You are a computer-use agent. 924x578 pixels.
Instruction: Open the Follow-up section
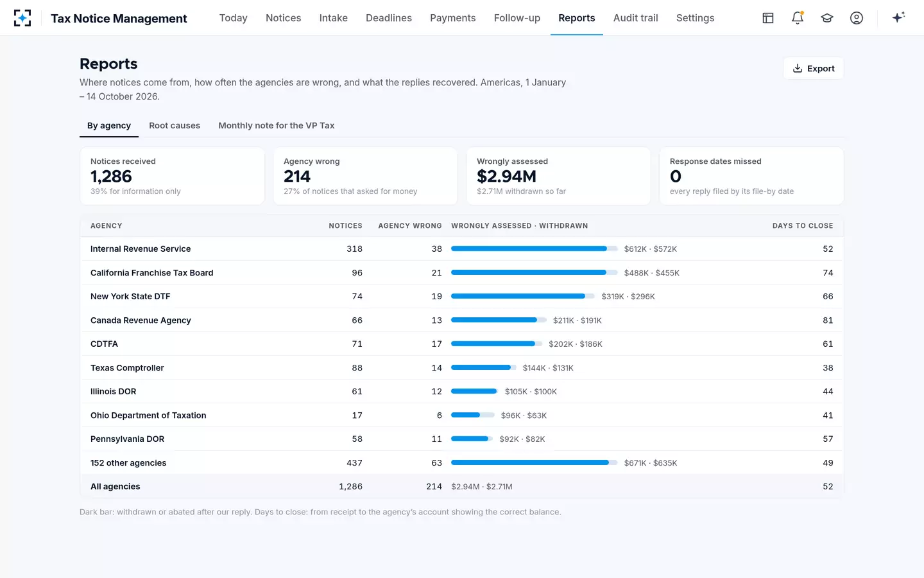tap(517, 18)
